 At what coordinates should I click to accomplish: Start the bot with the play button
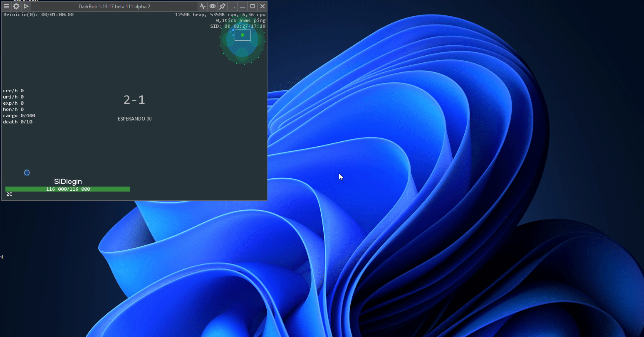[26, 6]
